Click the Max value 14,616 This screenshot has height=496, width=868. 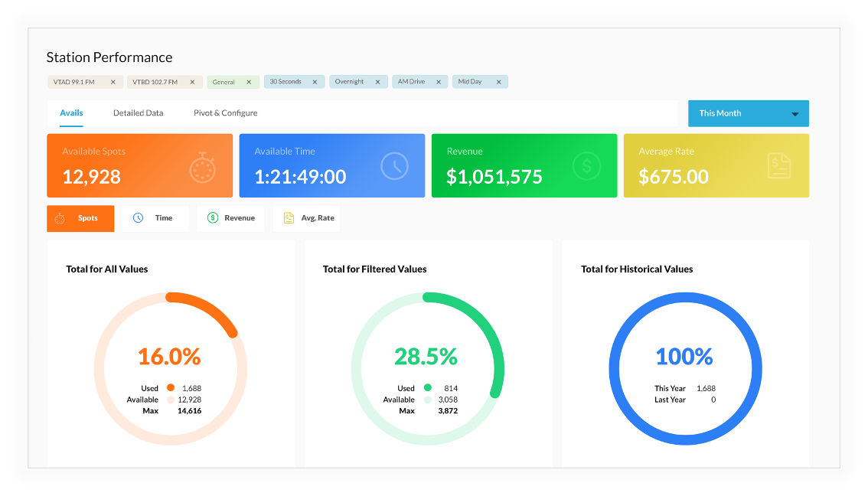(x=189, y=411)
